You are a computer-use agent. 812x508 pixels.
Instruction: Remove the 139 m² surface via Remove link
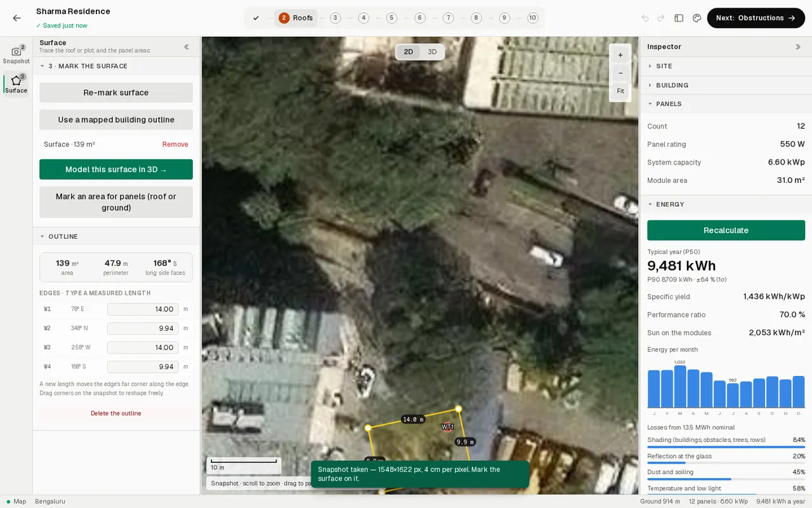click(175, 145)
